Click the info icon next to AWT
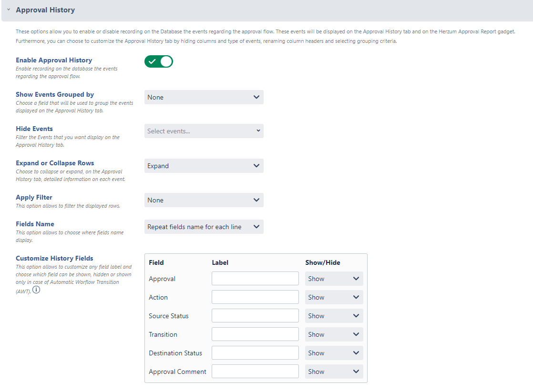The height and width of the screenshot is (392, 533). click(x=36, y=290)
